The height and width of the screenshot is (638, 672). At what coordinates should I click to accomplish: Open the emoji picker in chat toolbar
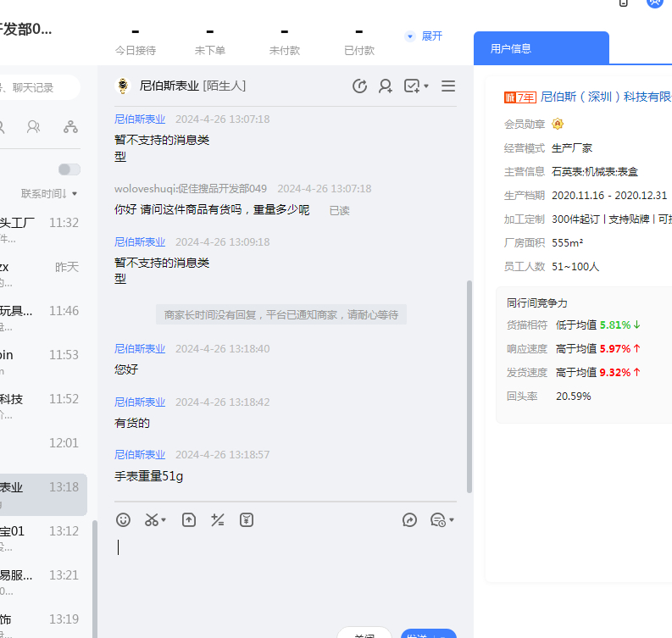[124, 520]
